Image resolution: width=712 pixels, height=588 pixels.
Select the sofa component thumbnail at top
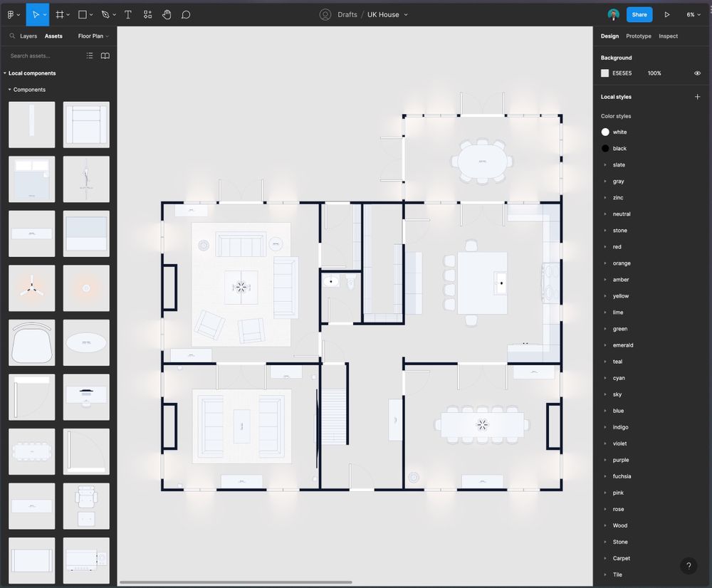86,125
